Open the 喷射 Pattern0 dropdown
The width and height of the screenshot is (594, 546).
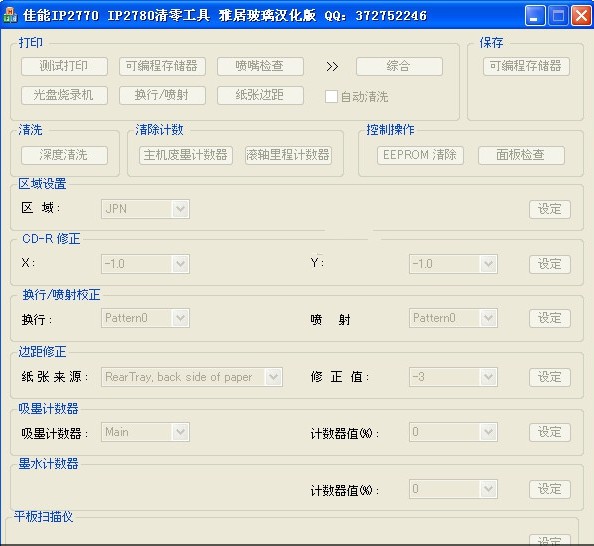pos(453,318)
